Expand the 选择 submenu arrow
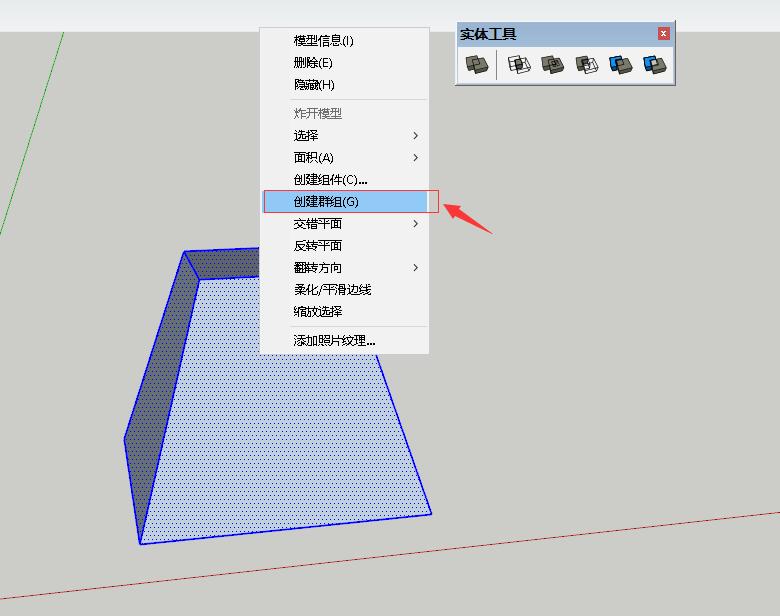This screenshot has height=616, width=780. 415,136
